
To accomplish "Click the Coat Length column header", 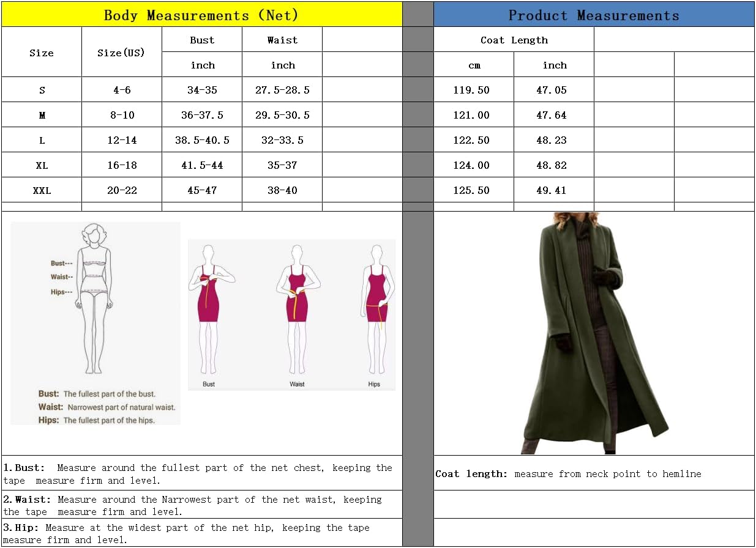I will 514,40.
